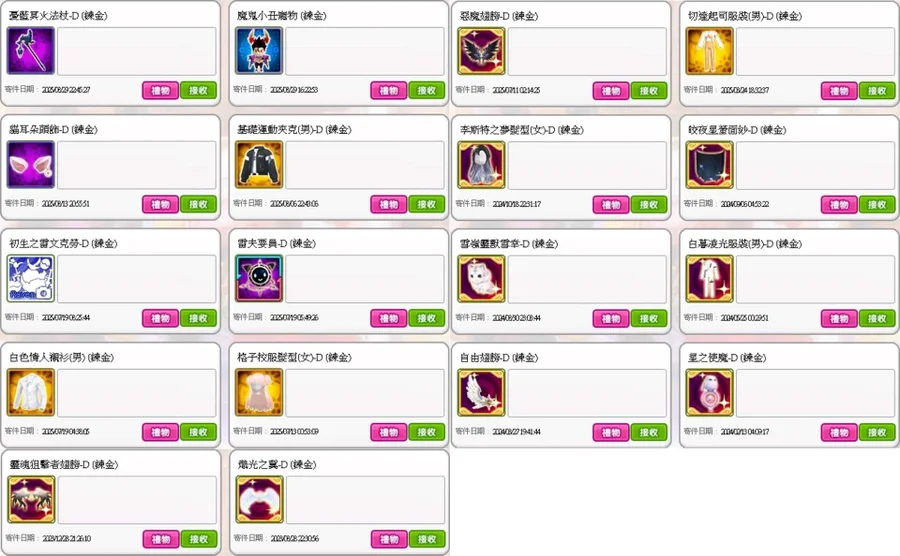Click the demon wings 惡魔翅膀 icon
The height and width of the screenshot is (556, 900).
481,52
